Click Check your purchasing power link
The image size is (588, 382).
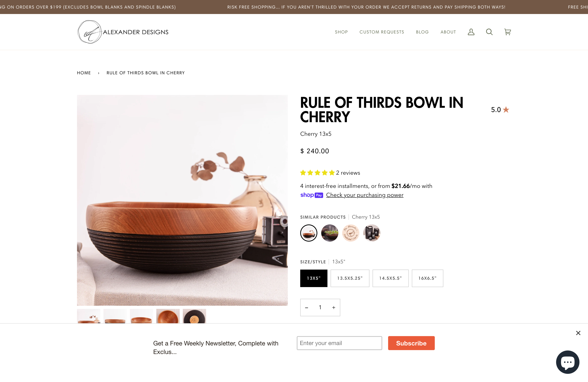click(365, 195)
